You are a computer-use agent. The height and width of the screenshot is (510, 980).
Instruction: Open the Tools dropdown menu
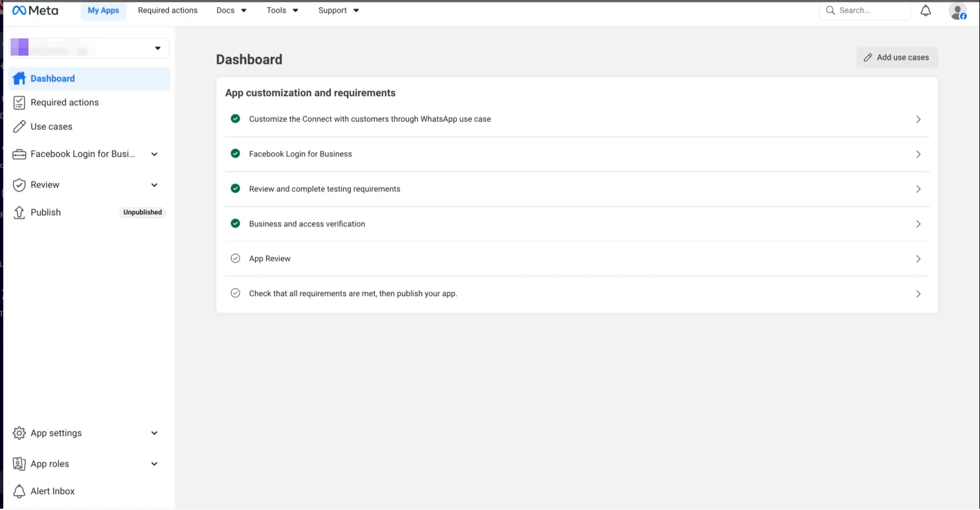pos(283,11)
